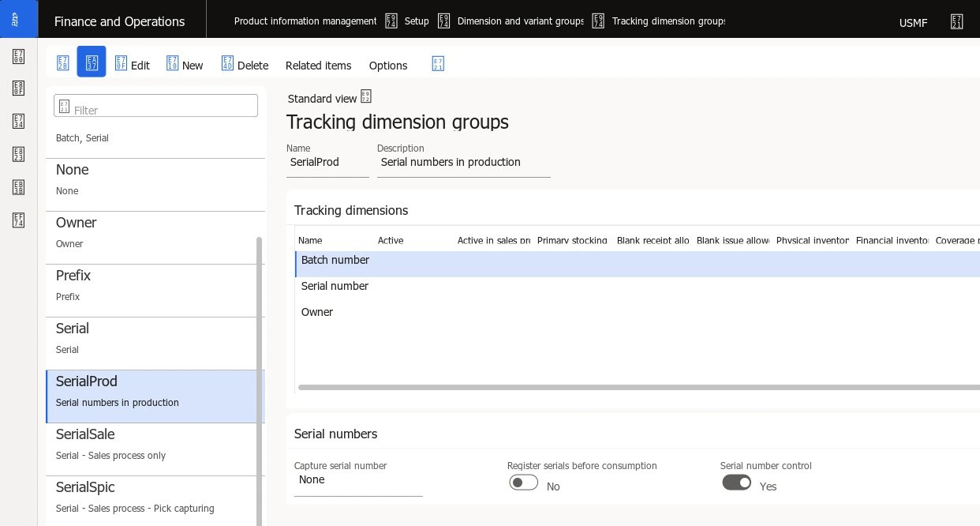980x526 pixels.
Task: Click Blank issue allowed column header
Action: click(732, 240)
